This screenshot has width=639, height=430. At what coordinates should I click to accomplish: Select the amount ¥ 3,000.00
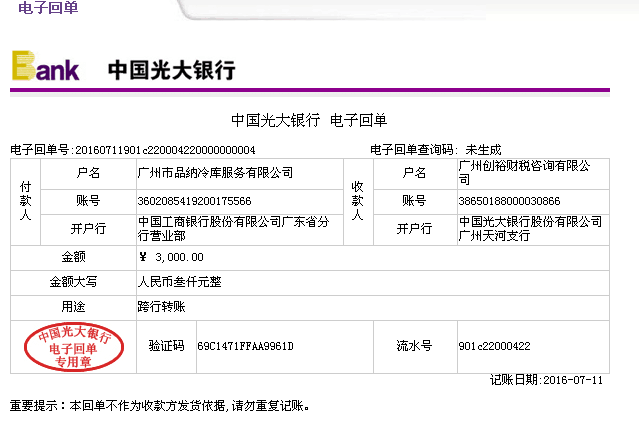pos(171,257)
